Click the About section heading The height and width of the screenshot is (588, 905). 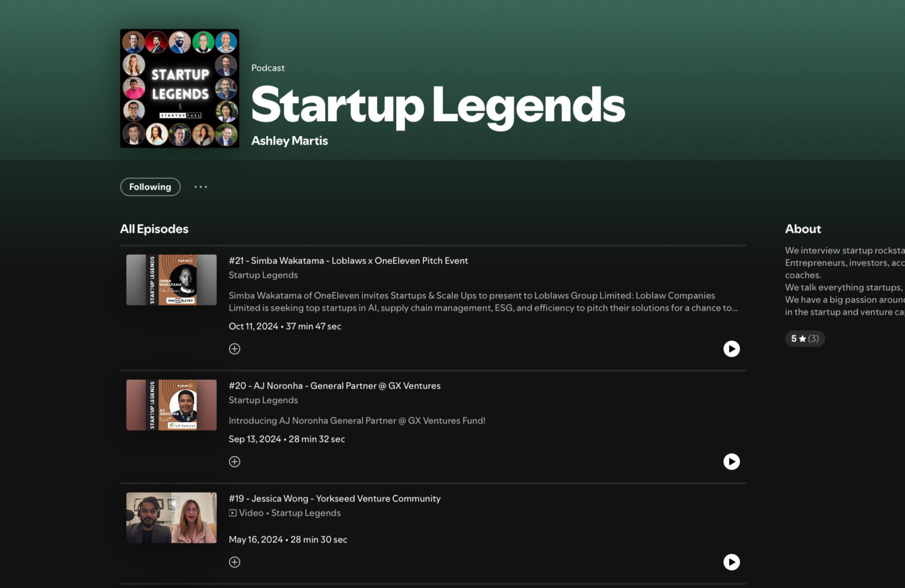pos(802,229)
